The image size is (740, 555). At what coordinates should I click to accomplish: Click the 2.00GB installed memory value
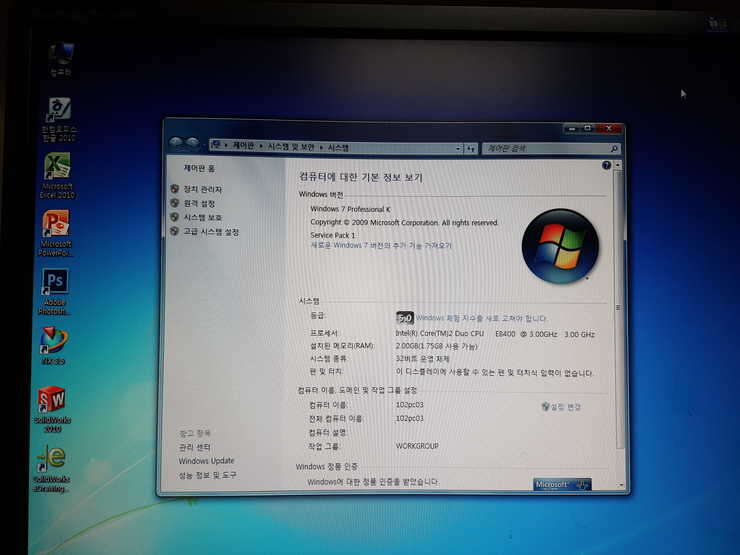tap(437, 346)
